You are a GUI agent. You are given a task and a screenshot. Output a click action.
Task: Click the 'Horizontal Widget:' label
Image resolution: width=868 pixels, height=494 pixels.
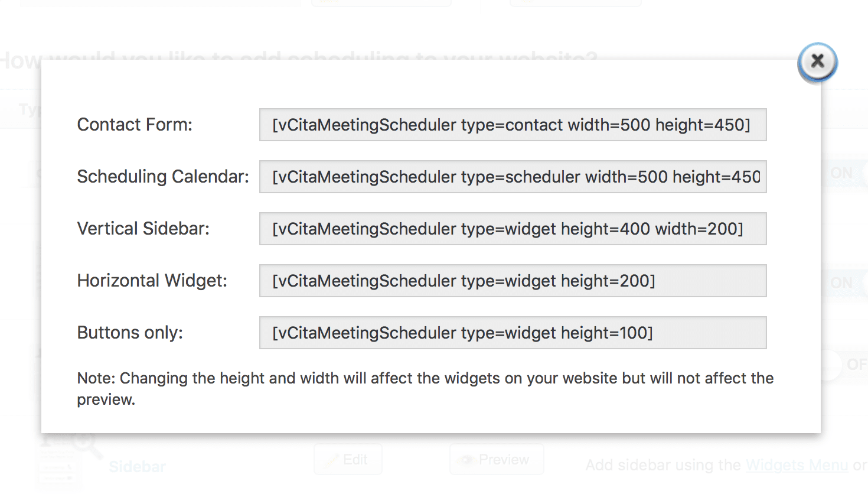(152, 281)
